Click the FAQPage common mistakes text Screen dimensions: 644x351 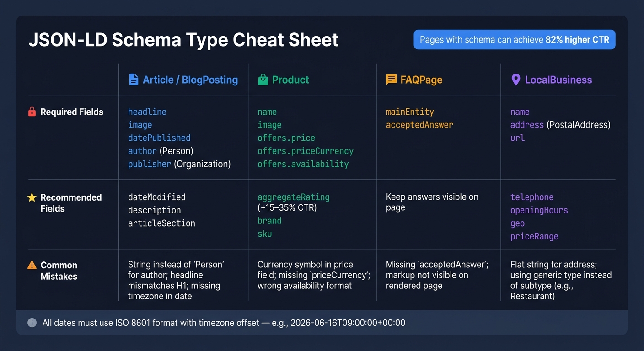[x=437, y=275]
